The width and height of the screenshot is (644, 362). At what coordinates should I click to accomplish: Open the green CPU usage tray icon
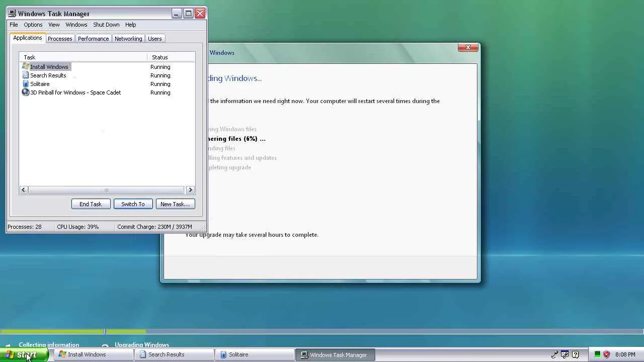(x=597, y=354)
